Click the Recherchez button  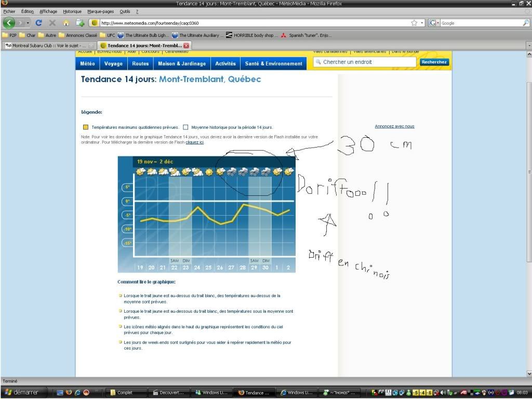[x=434, y=62]
